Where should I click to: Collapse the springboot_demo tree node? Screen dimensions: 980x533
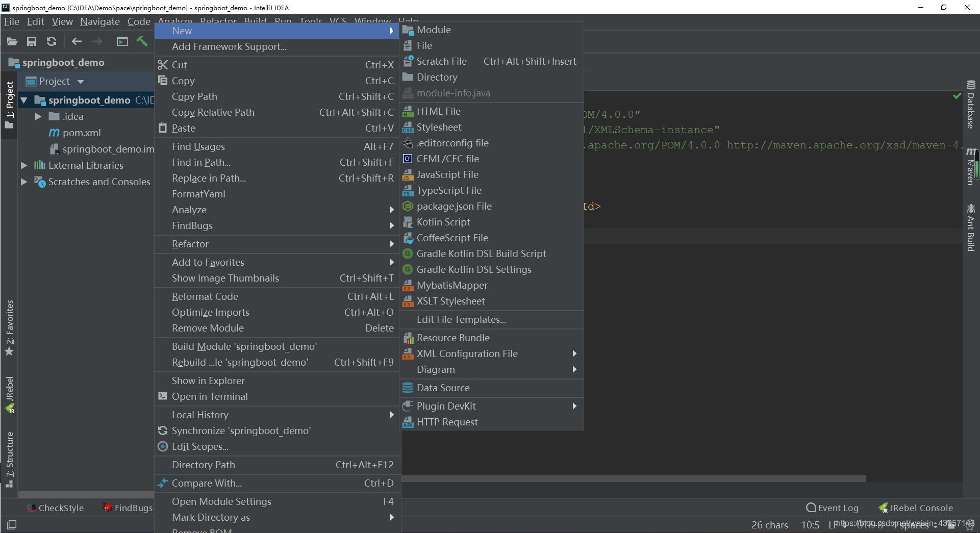point(24,100)
